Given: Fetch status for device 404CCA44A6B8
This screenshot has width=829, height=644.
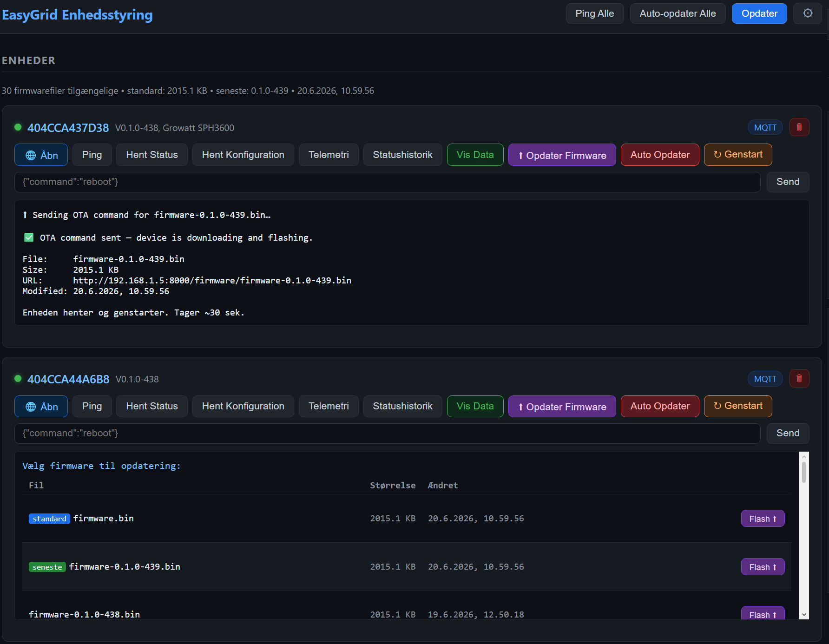Looking at the screenshot, I should (152, 407).
